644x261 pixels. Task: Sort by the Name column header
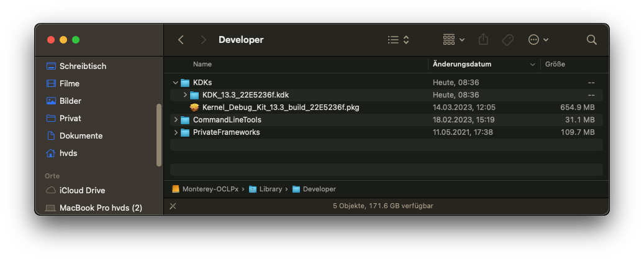point(202,64)
